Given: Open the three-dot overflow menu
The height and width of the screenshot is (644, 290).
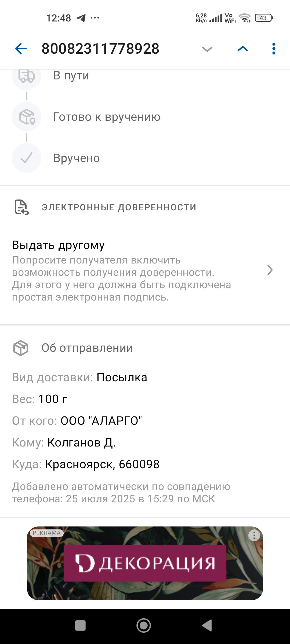Looking at the screenshot, I should [274, 49].
